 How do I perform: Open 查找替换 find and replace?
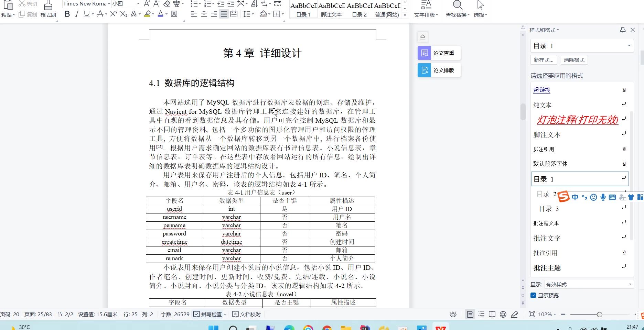(458, 9)
